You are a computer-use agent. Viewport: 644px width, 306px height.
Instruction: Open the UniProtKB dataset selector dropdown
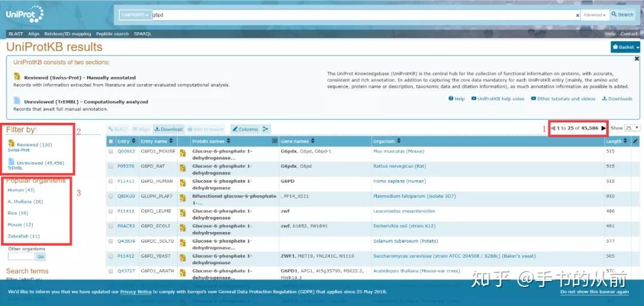coord(135,15)
